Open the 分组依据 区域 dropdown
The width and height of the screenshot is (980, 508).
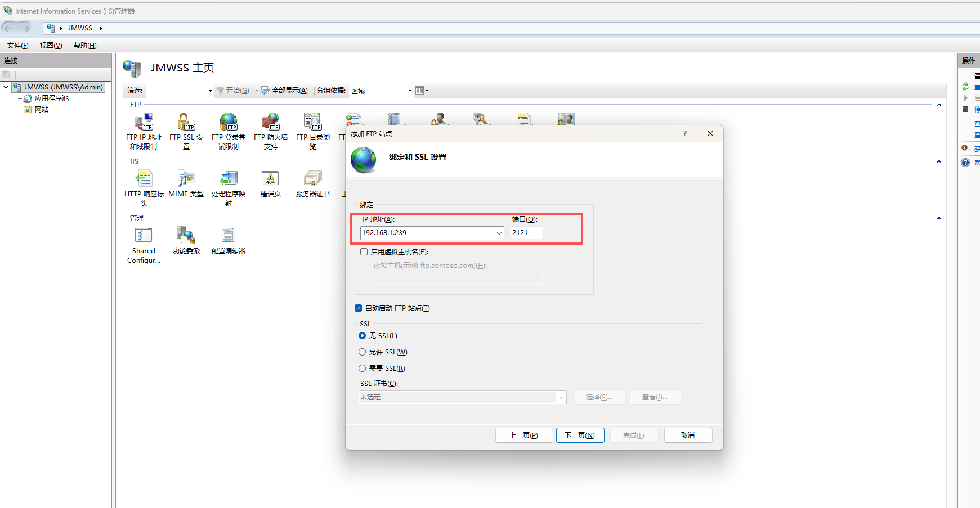[x=409, y=91]
